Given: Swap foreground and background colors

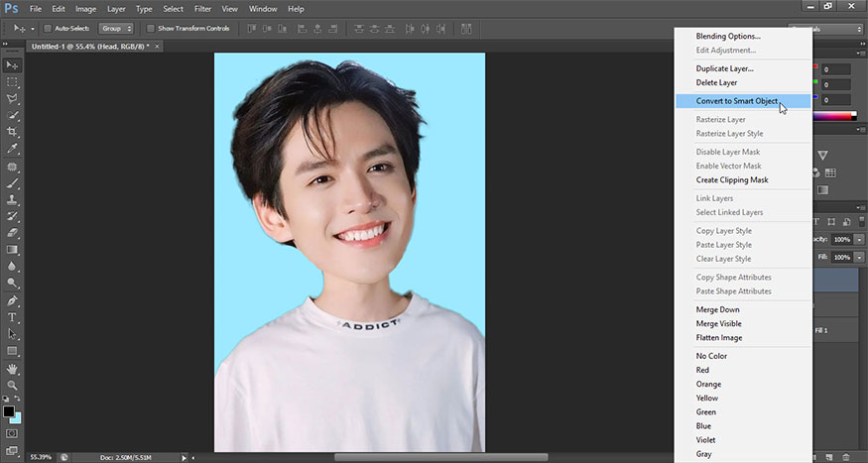Looking at the screenshot, I should point(19,400).
